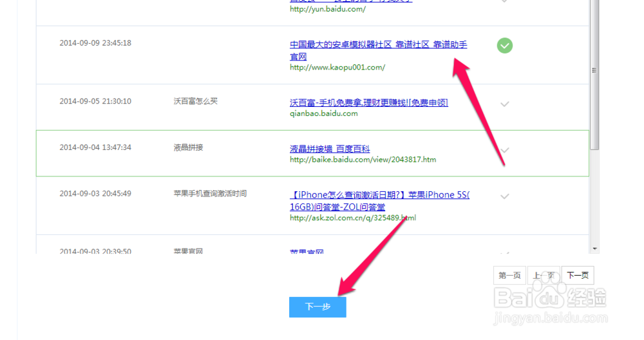
Task: Select checkmark for 液晶拼接墙 row
Action: tap(505, 150)
